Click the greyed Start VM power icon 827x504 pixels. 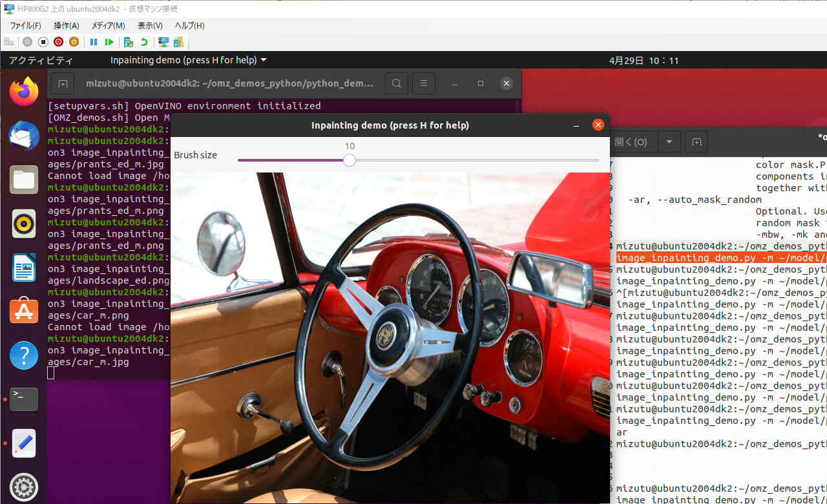tap(27, 42)
